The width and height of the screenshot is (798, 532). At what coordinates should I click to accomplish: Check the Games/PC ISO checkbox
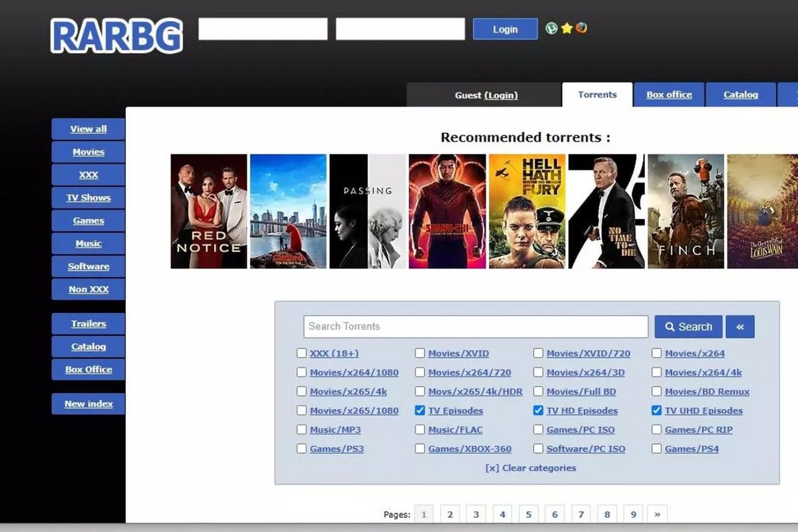[538, 430]
